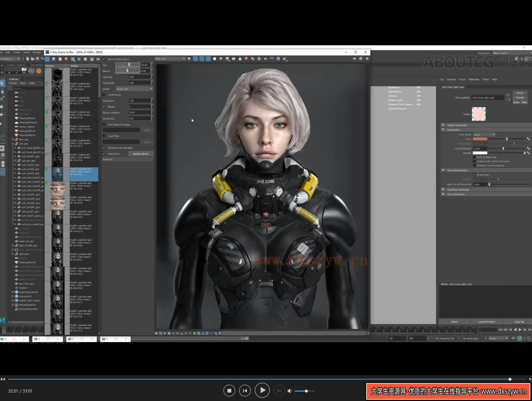Screen dimensions: 532x401
Task: Click the purple wireframe cube shelf icon
Action: 31,71
